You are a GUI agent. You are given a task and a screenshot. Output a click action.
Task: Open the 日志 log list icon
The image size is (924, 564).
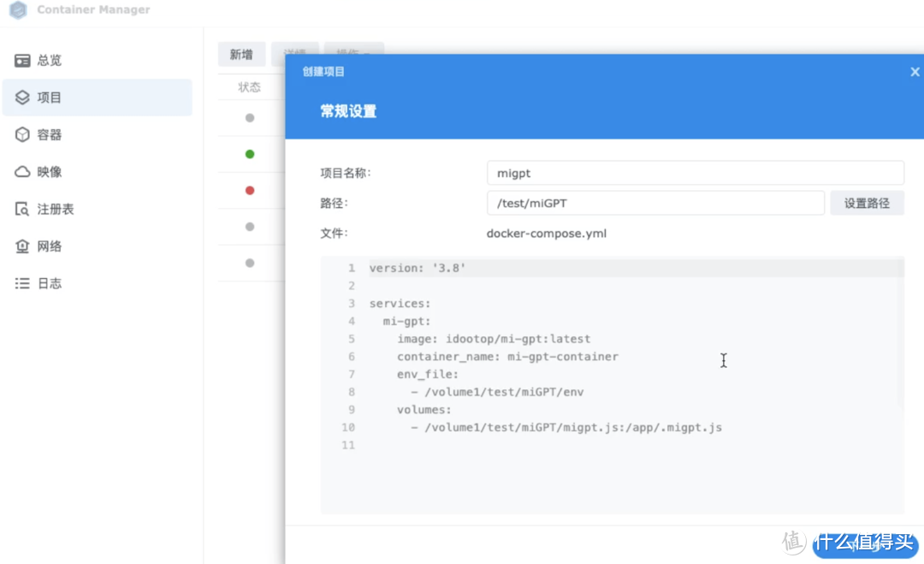click(x=23, y=283)
